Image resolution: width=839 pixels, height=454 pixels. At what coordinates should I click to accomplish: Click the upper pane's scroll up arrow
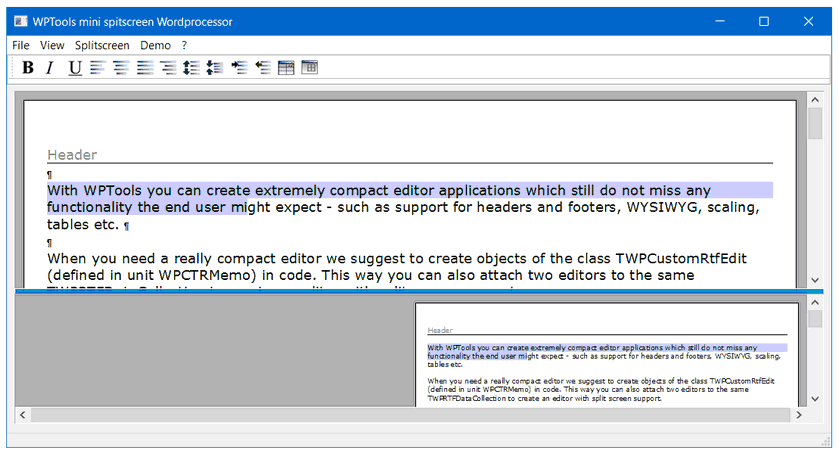click(814, 101)
